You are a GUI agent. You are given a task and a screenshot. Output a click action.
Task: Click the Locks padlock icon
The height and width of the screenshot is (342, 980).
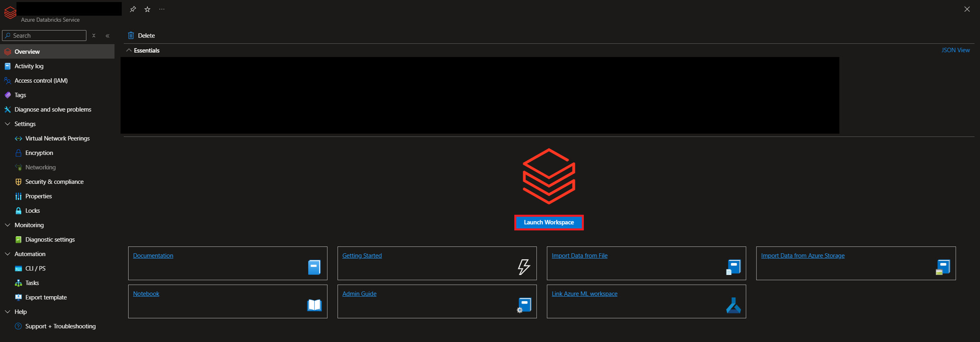coord(18,211)
